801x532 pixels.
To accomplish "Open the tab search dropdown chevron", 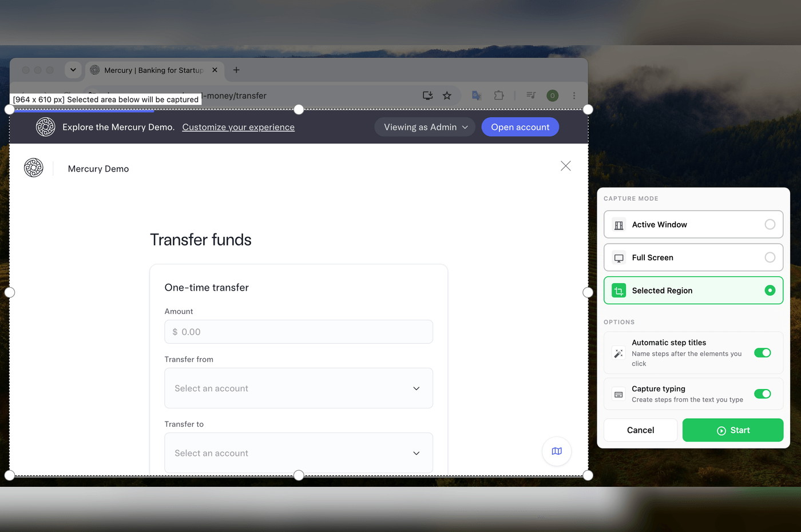I will pos(73,70).
